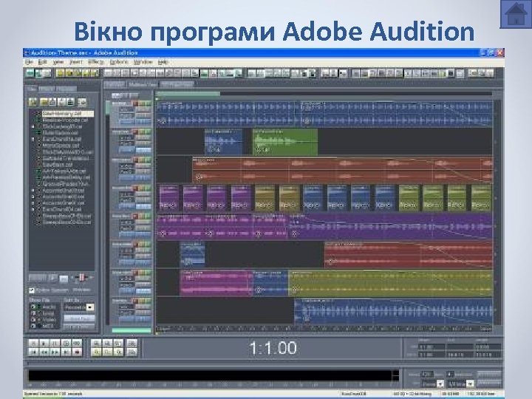Open the time signature dropdown at bottom right

470,383
